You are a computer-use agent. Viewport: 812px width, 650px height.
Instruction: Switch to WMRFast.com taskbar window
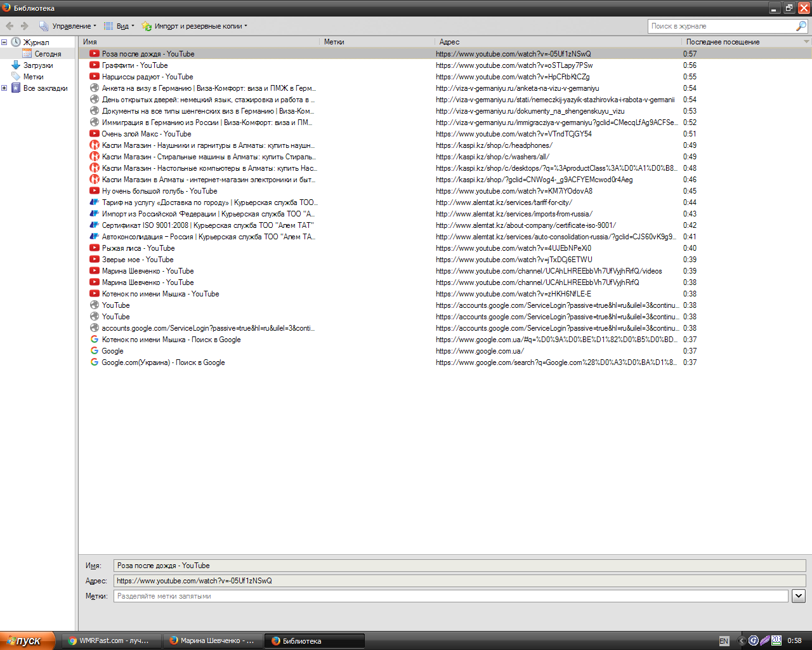coord(112,641)
